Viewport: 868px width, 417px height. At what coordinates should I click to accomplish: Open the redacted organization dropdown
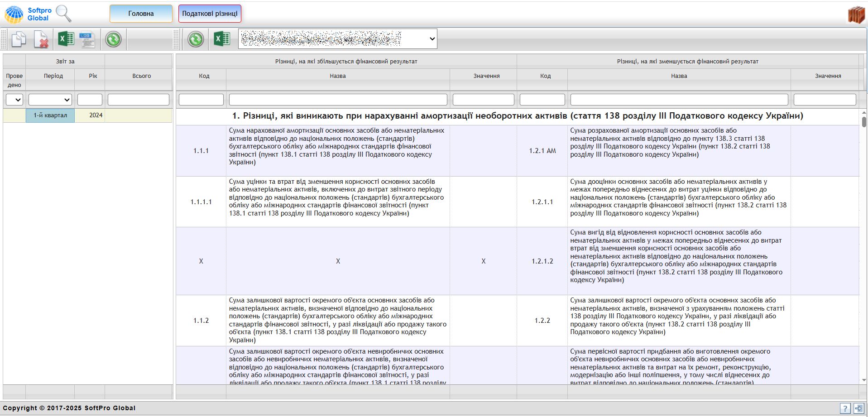click(338, 39)
